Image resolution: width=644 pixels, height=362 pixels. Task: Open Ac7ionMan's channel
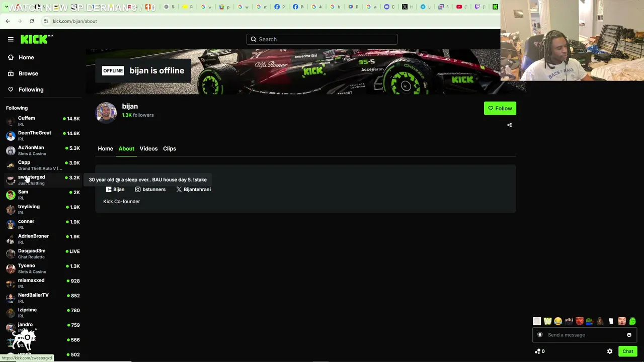click(x=43, y=150)
